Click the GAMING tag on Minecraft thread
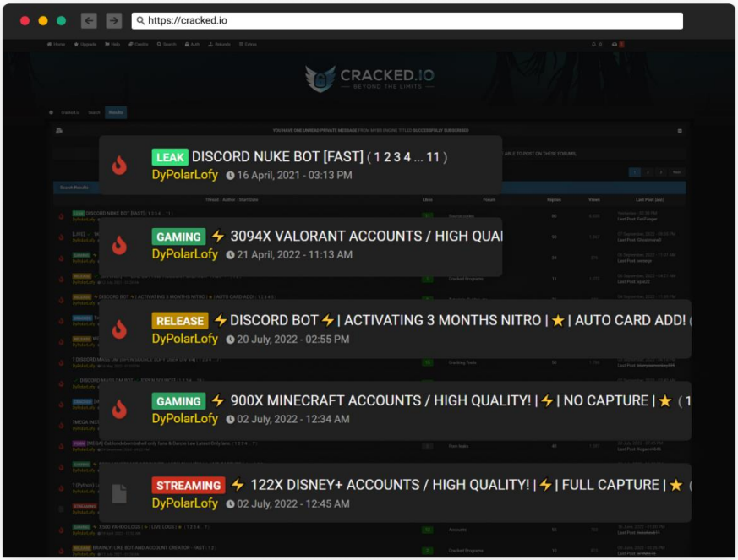The width and height of the screenshot is (738, 560). (178, 401)
